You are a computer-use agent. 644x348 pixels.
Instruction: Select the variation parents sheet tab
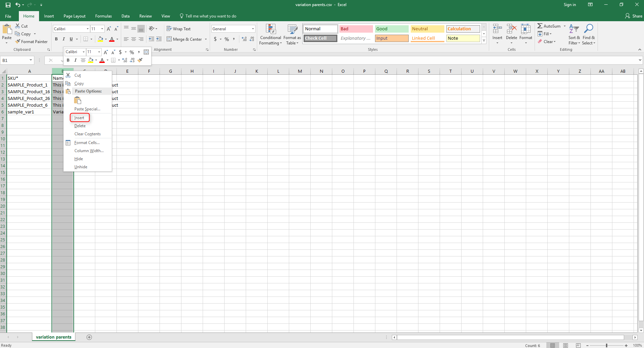(54, 337)
